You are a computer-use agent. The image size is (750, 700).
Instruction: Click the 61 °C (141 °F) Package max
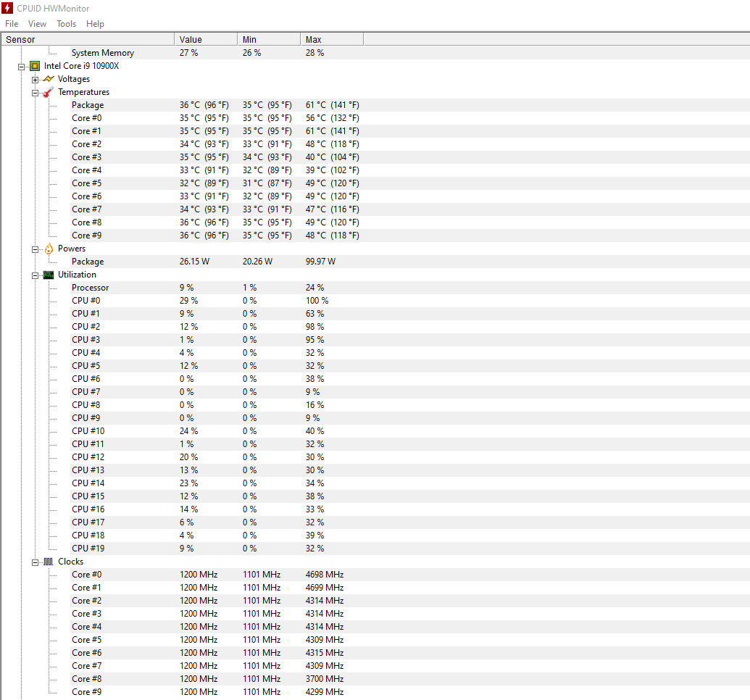(x=333, y=105)
